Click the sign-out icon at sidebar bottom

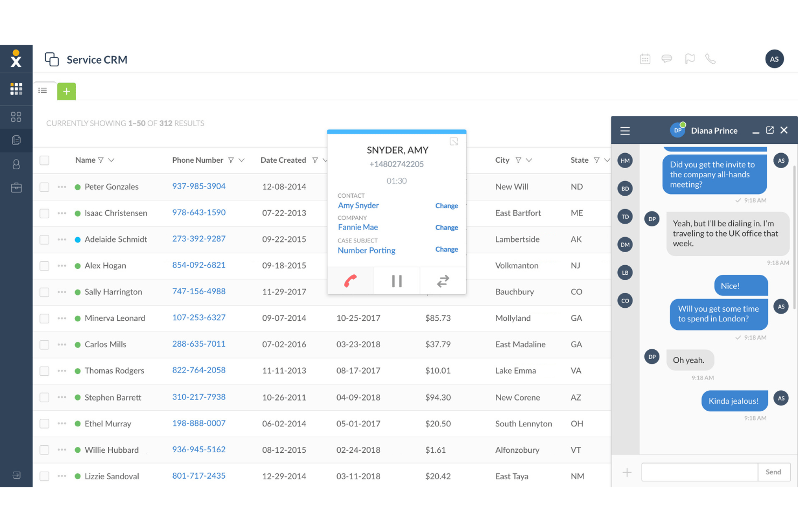pyautogui.click(x=16, y=475)
